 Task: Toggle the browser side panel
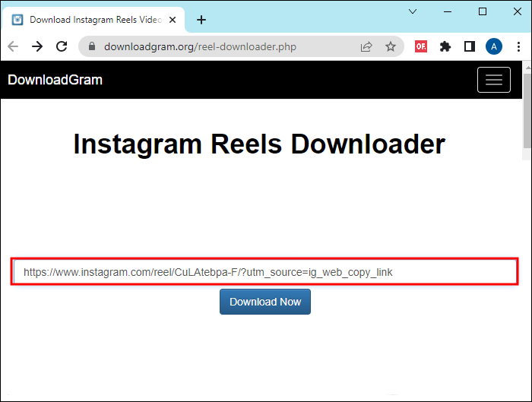tap(470, 46)
